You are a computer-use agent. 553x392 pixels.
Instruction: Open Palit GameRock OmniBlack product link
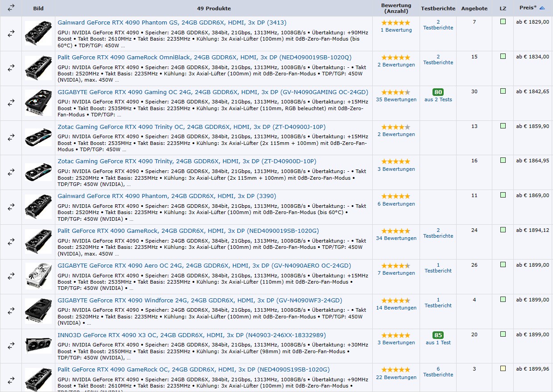204,57
